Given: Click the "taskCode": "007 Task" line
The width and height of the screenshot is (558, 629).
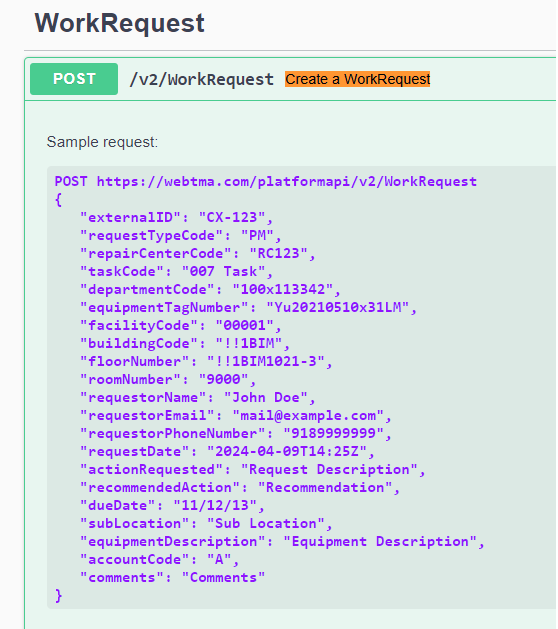Looking at the screenshot, I should (x=177, y=272).
